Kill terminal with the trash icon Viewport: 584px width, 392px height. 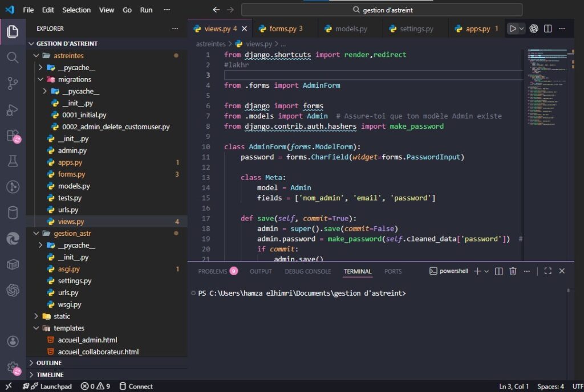click(x=513, y=271)
